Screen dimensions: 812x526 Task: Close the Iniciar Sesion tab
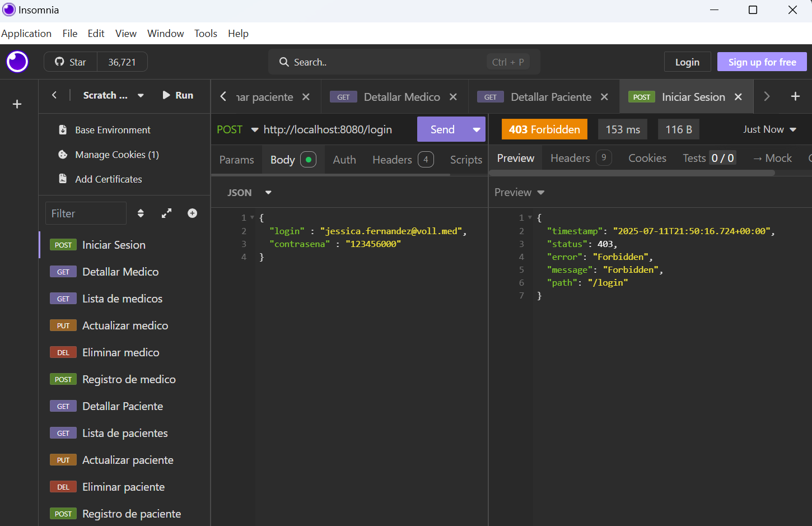738,97
